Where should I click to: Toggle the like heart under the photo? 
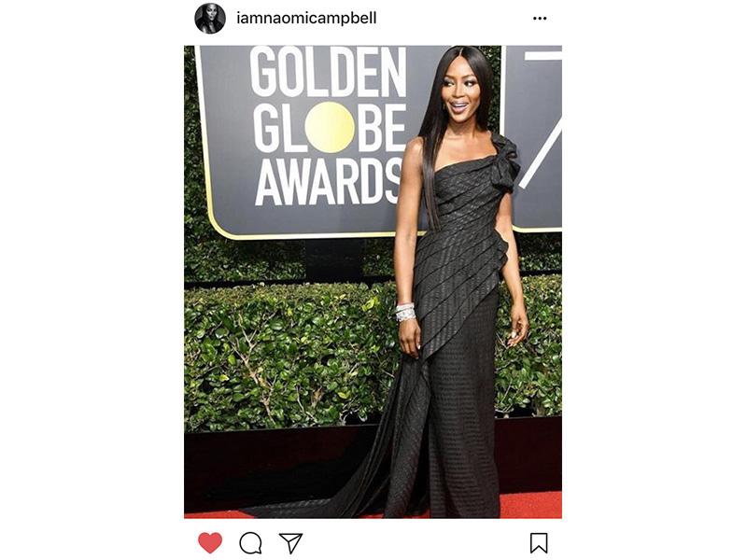pos(210,542)
